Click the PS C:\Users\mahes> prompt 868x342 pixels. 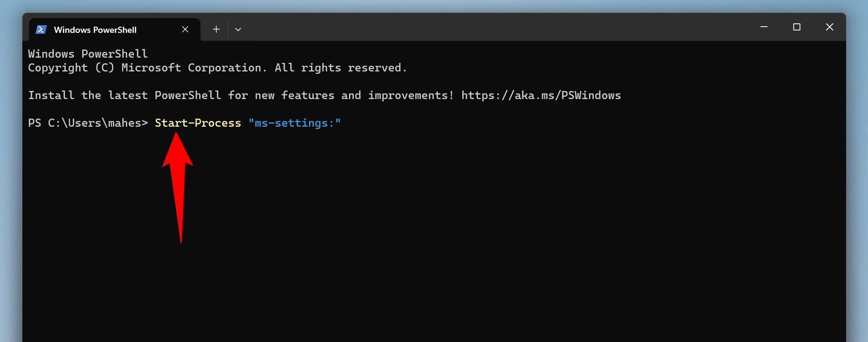(88, 123)
